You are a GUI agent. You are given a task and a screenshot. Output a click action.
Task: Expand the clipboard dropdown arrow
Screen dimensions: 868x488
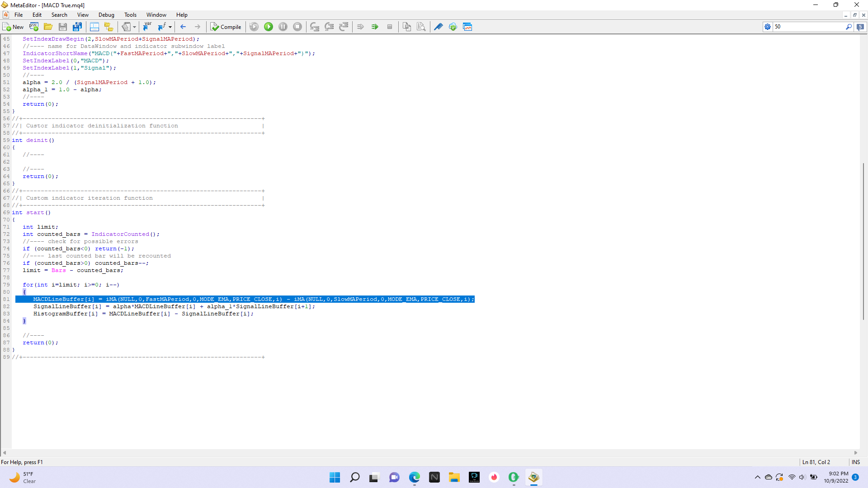click(134, 27)
